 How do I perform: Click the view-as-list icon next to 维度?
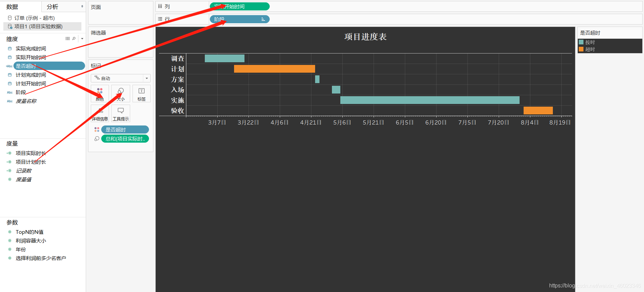click(x=68, y=39)
